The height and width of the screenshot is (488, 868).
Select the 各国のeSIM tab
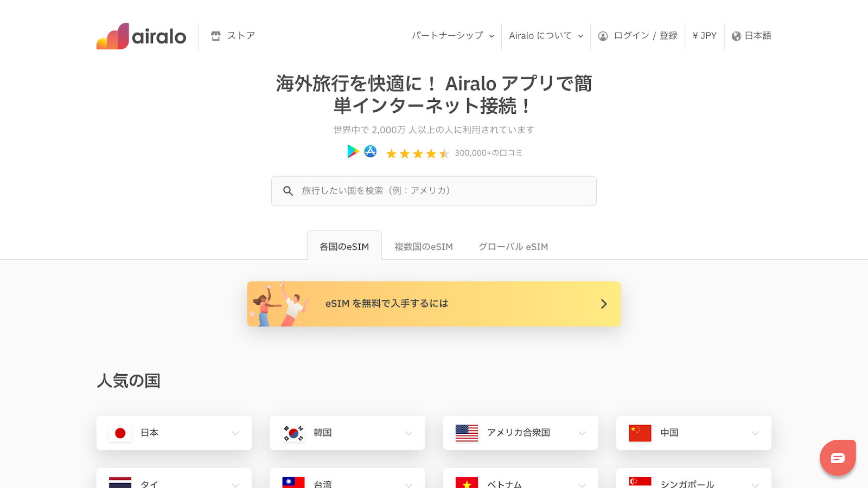(x=344, y=246)
